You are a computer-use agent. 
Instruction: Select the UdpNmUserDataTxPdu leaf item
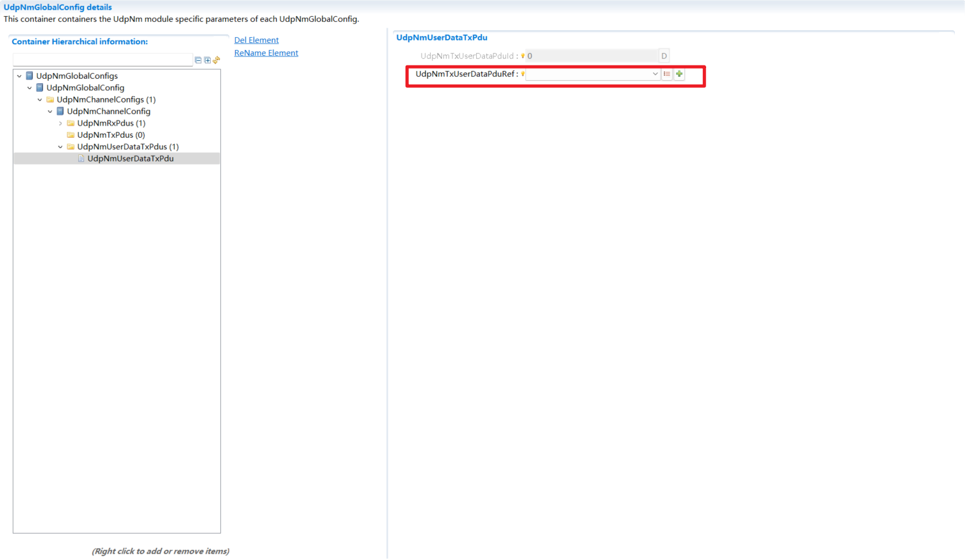point(130,159)
